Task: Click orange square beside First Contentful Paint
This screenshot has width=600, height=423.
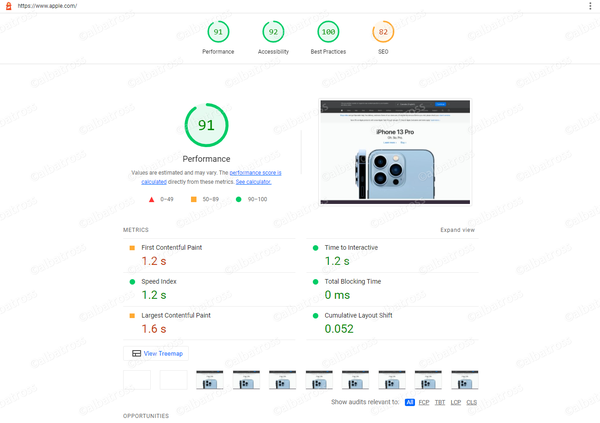Action: (x=132, y=248)
